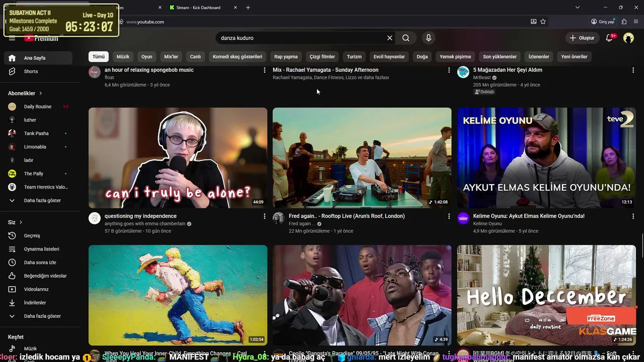
Task: Click the Oluştur create button
Action: 582,38
